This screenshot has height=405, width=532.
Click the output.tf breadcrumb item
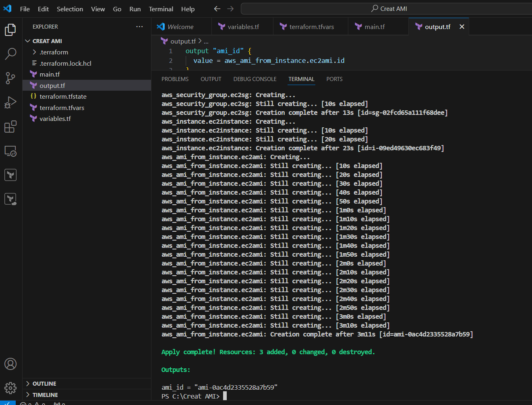[183, 41]
